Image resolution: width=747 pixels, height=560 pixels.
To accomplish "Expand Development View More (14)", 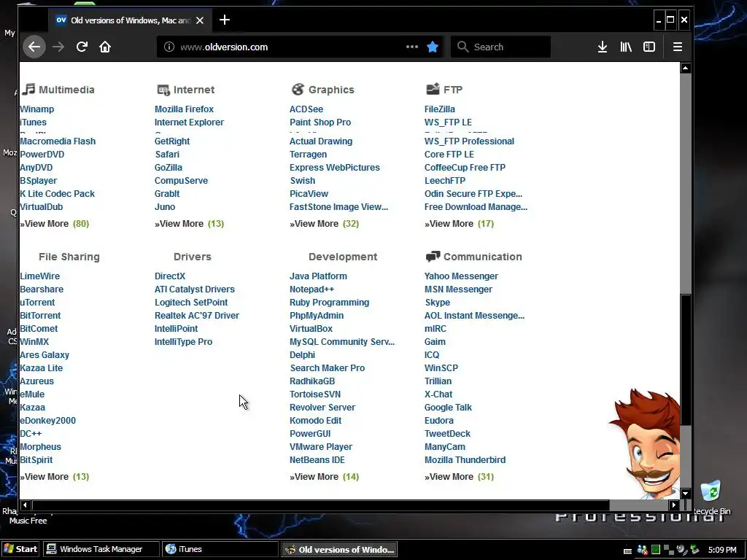I will tap(324, 477).
